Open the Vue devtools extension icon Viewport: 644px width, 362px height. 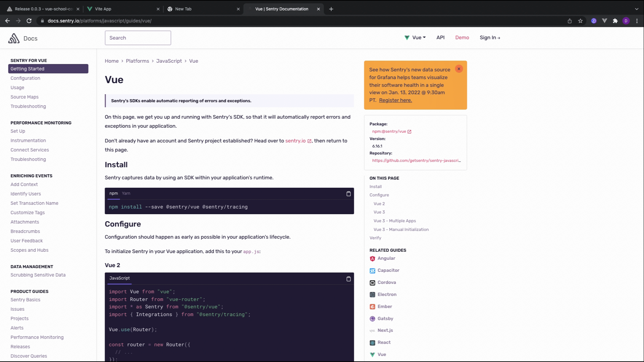coord(604,21)
